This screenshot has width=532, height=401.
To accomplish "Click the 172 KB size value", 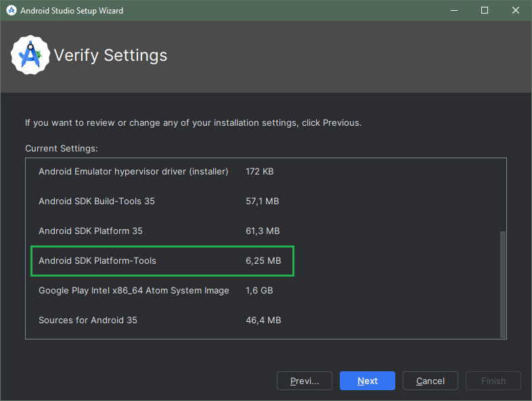I will pyautogui.click(x=259, y=172).
